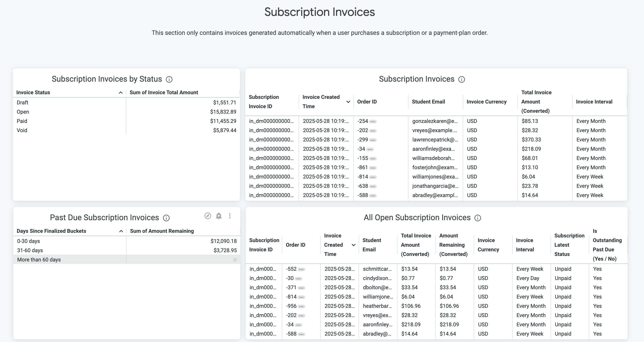Screen dimensions: 644x342
Task: Click the $5,879.44 amount value
Action: [x=225, y=130]
